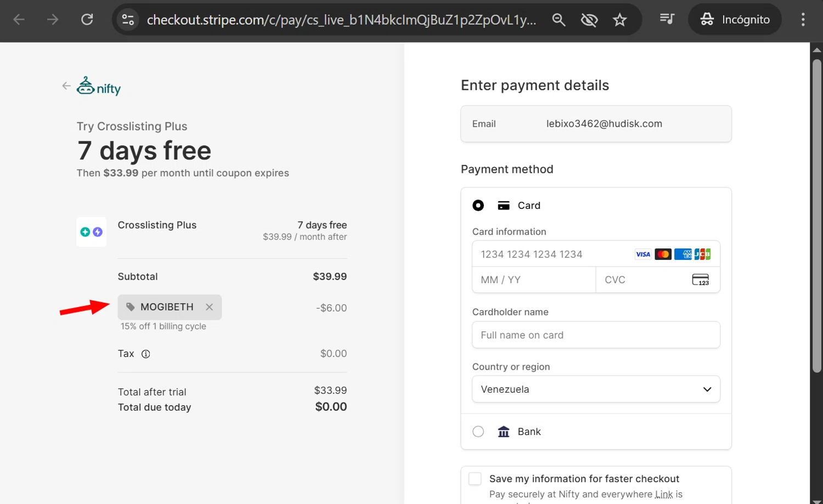Bookmark this page with the star icon
Screen dimensions: 823x504
620,20
